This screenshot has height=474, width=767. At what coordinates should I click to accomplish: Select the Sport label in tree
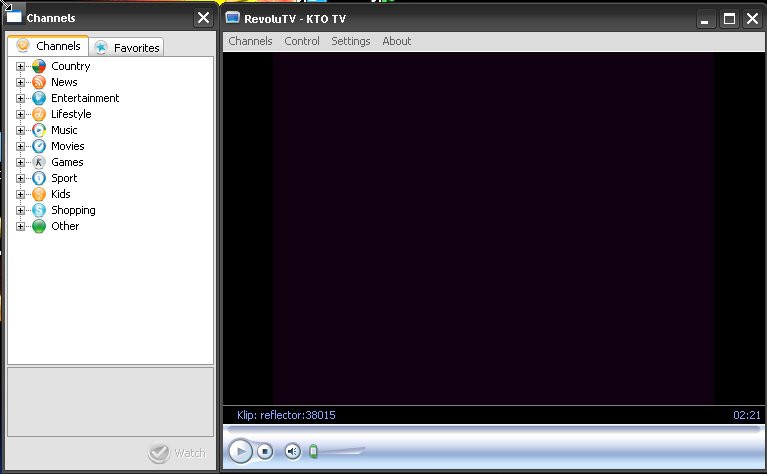pyautogui.click(x=64, y=178)
